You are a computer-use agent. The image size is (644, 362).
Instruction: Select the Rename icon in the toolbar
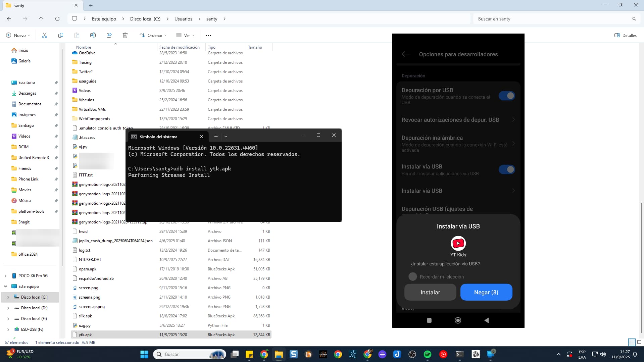pyautogui.click(x=93, y=35)
